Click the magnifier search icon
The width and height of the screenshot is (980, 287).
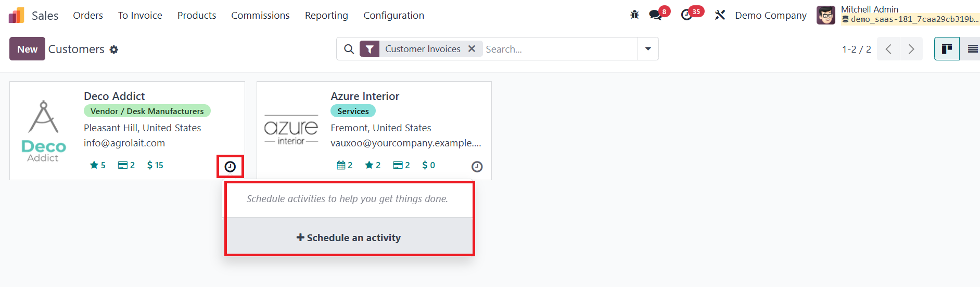point(349,49)
